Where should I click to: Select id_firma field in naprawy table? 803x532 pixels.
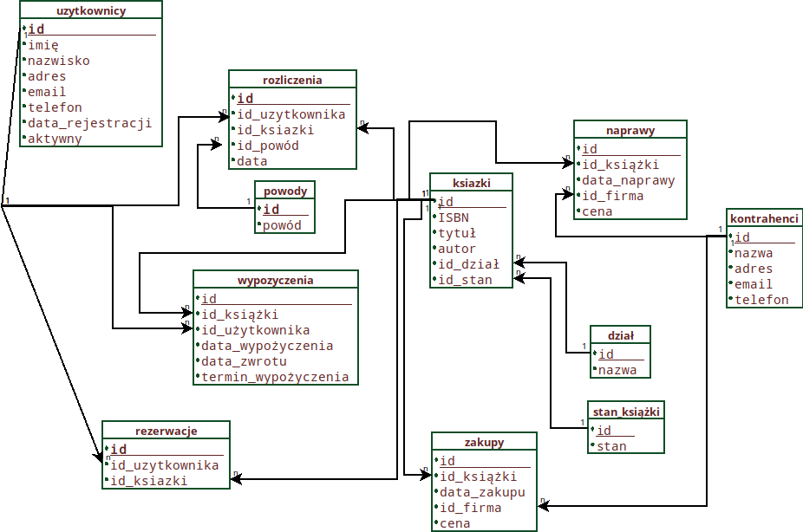(612, 196)
